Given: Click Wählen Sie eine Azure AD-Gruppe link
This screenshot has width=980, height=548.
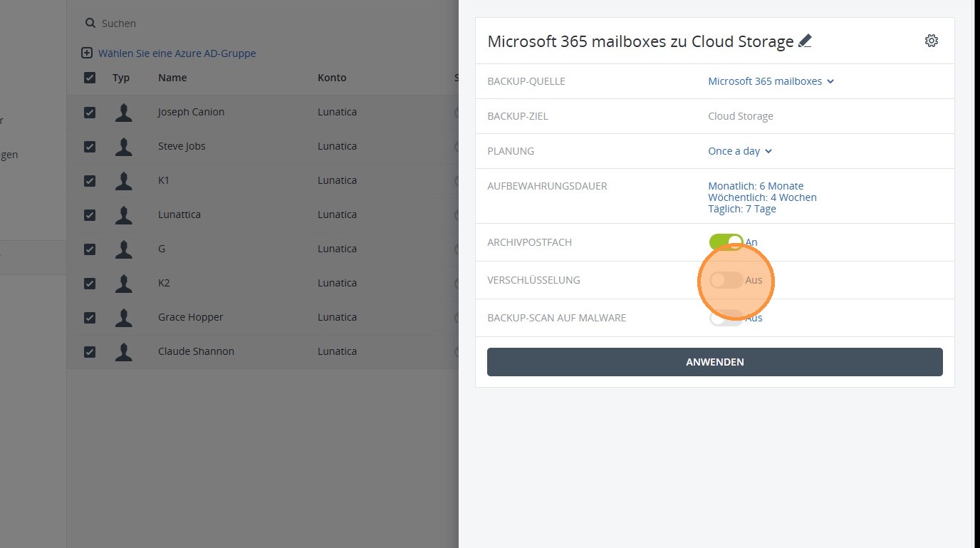Looking at the screenshot, I should point(177,53).
